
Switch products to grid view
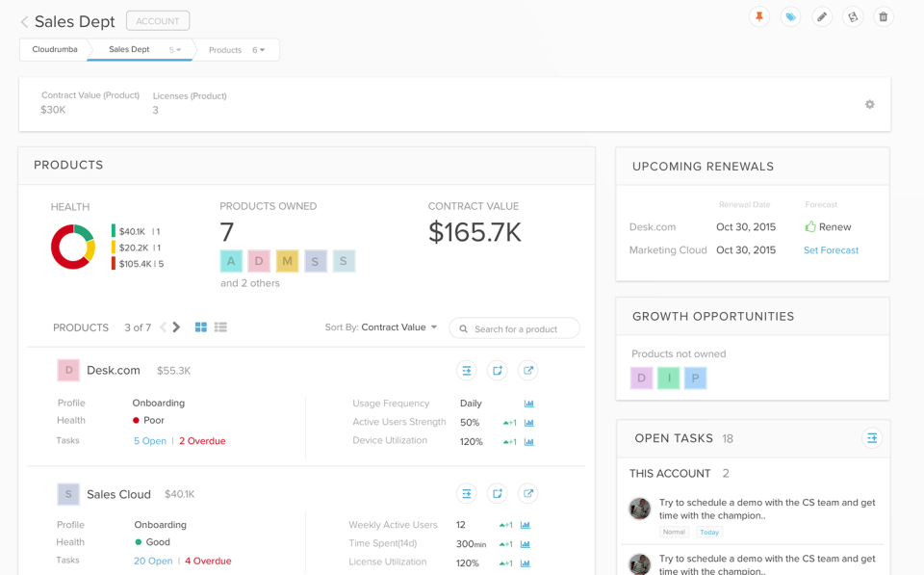(x=201, y=327)
